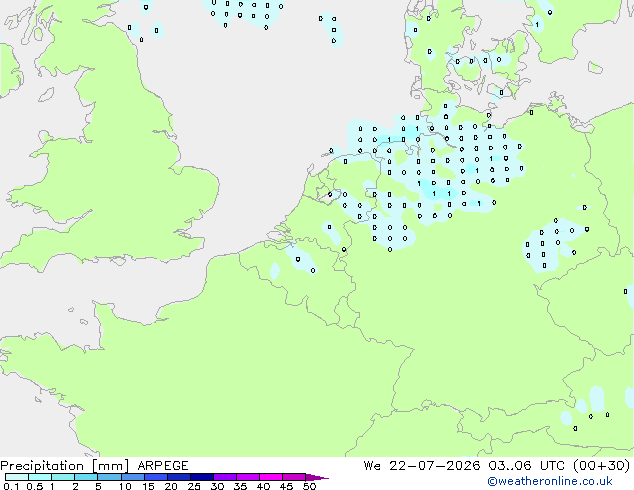
Task: Pick the purple swatch between 30 and 35
Action: 225,477
